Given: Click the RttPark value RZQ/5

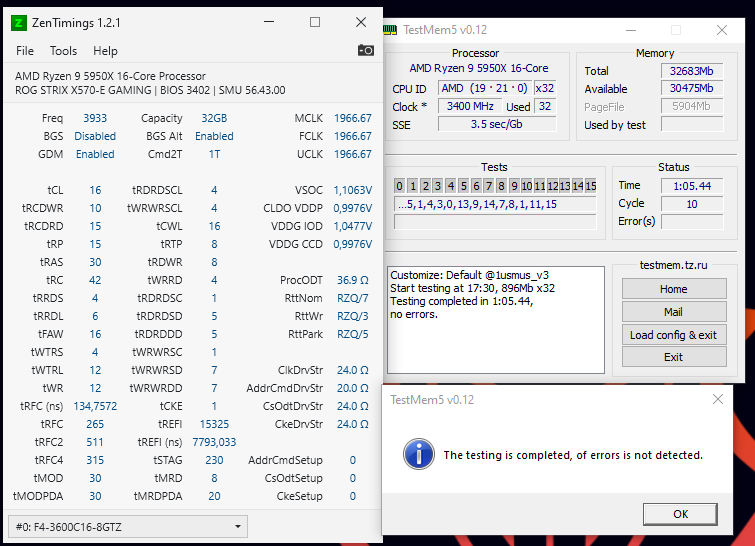Looking at the screenshot, I should coord(352,334).
